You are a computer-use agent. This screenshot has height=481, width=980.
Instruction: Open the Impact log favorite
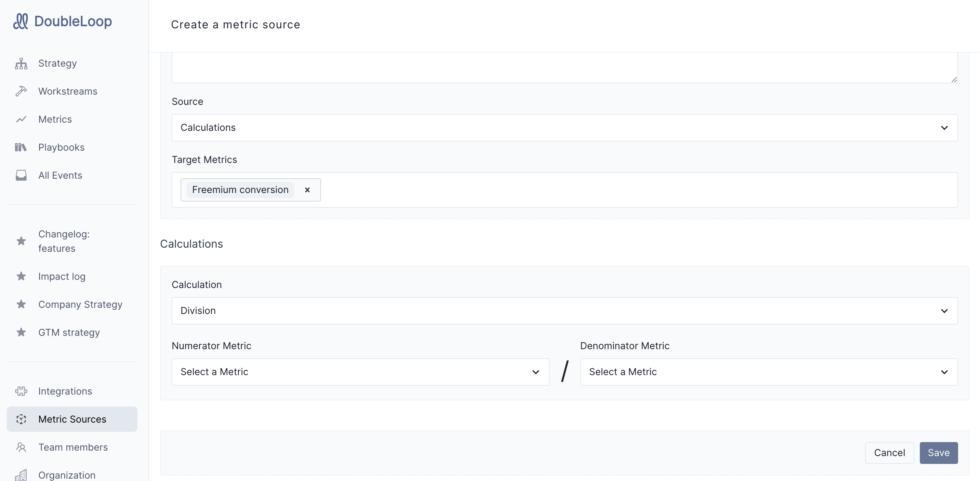coord(72,276)
